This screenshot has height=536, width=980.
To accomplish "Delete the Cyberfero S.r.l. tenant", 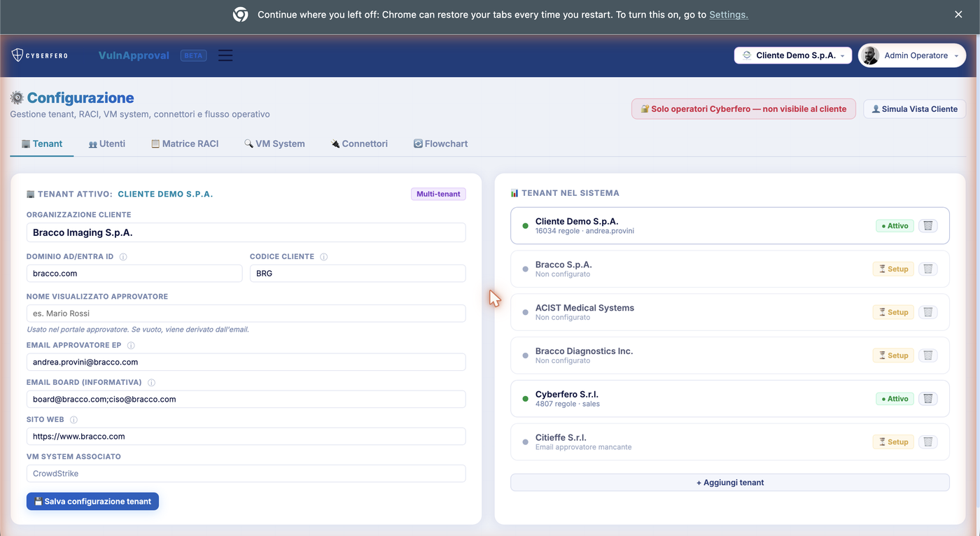I will (x=927, y=399).
